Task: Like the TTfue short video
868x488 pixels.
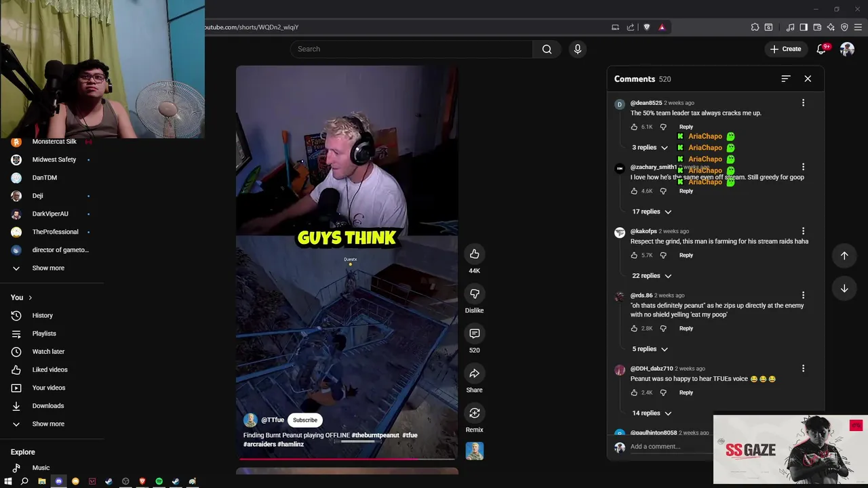Action: (474, 254)
